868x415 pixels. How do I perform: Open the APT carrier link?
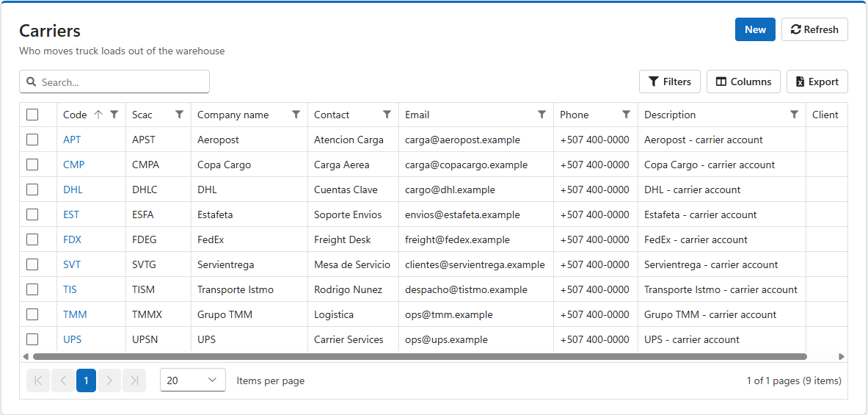(72, 140)
